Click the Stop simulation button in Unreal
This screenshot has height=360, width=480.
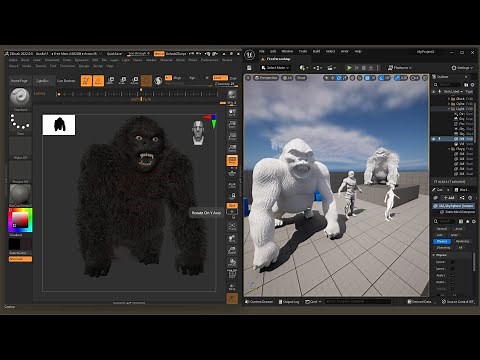(364, 68)
